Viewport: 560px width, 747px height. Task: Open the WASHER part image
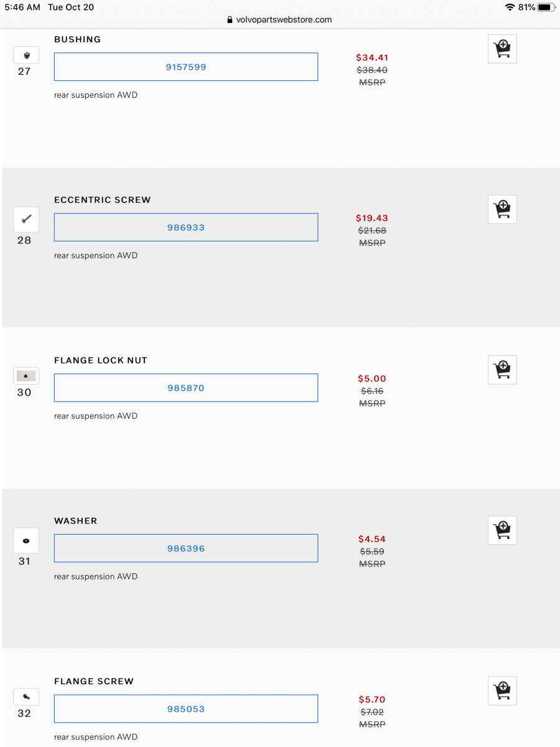[26, 540]
